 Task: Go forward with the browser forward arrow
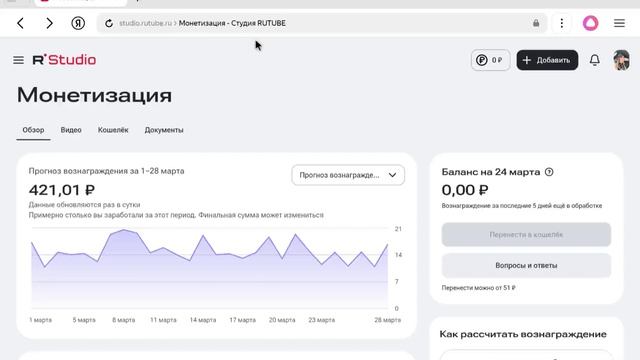click(x=49, y=23)
